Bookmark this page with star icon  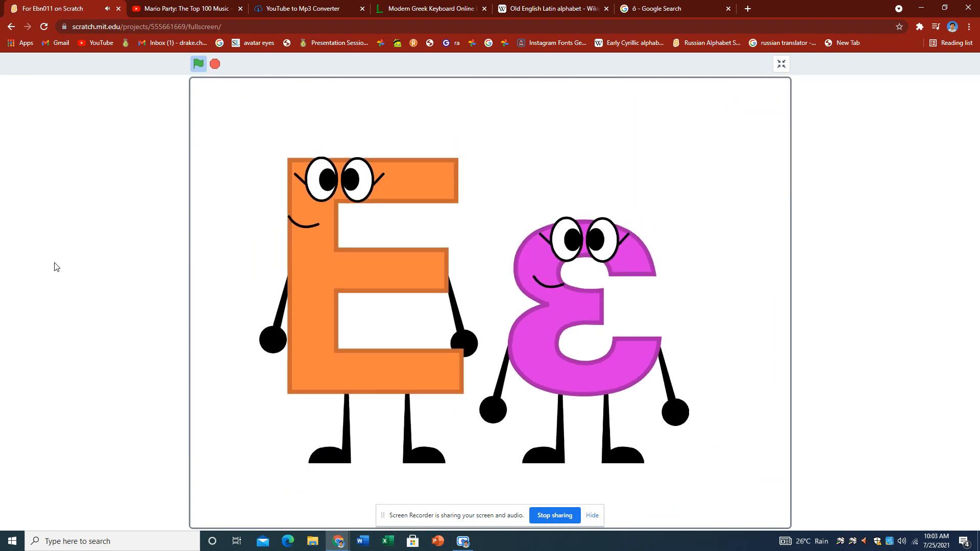[899, 27]
